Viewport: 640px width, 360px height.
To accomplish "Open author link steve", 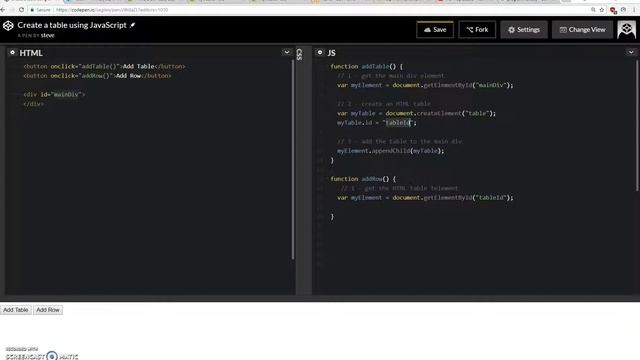I will click(47, 36).
